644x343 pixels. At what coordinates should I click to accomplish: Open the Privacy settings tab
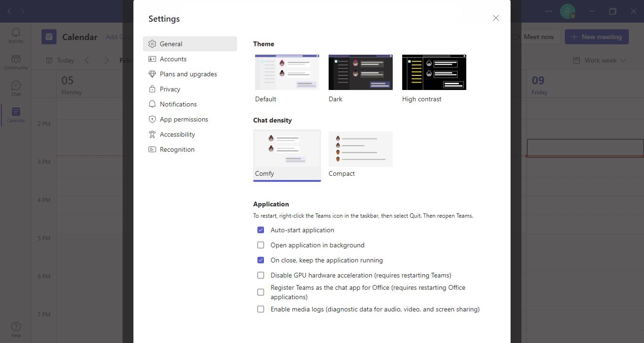[x=190, y=89]
